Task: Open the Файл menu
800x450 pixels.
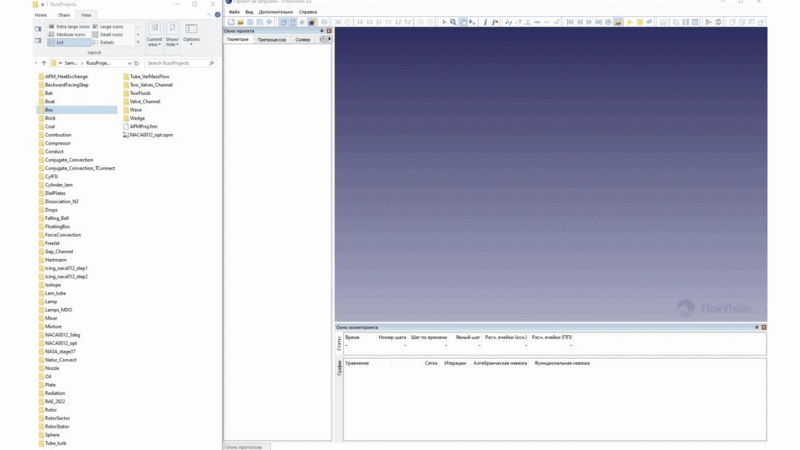Action: 234,12
